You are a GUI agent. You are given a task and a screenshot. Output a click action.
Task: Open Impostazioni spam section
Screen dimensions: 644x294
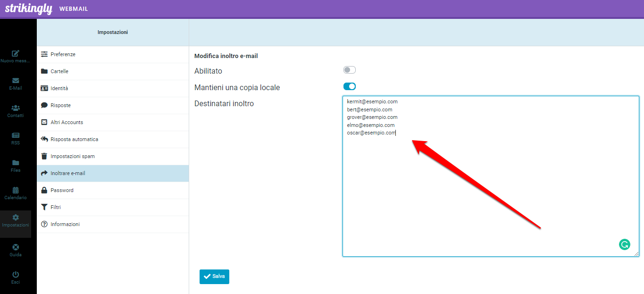113,156
